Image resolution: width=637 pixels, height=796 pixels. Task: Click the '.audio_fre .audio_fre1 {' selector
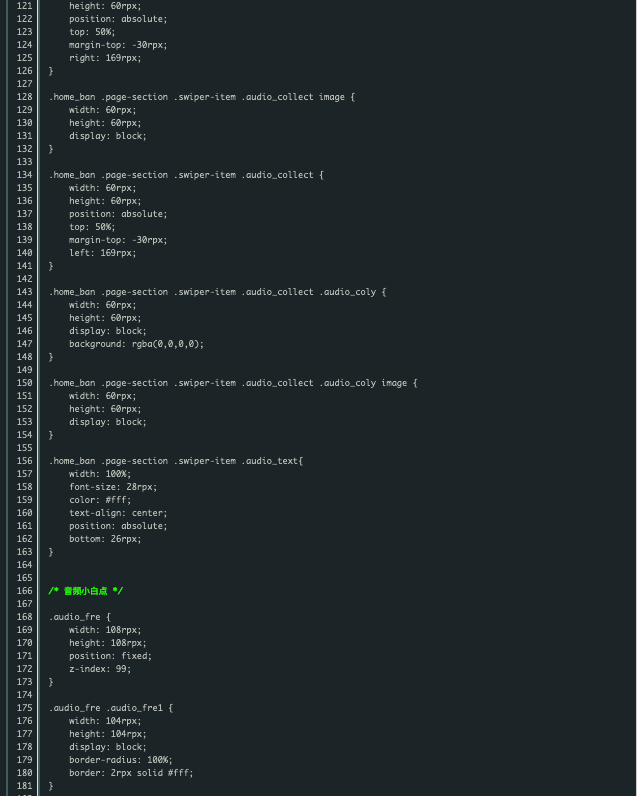pyautogui.click(x=111, y=708)
